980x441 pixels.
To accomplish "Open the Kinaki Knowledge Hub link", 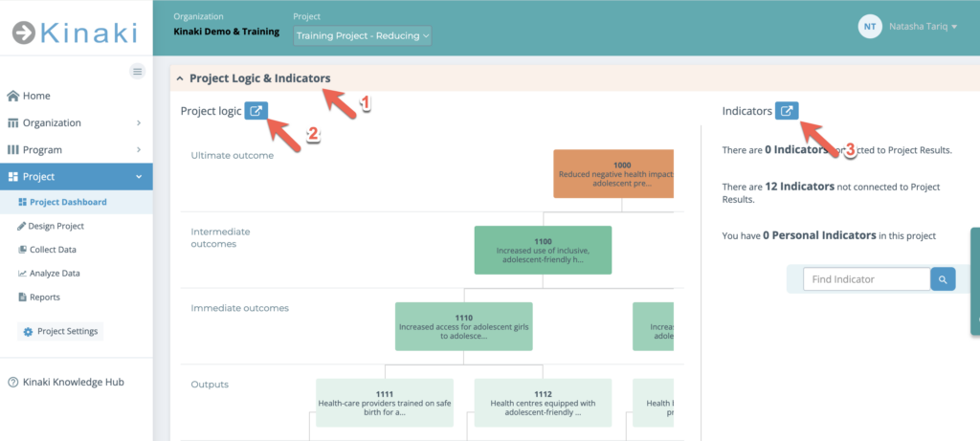I will (73, 383).
